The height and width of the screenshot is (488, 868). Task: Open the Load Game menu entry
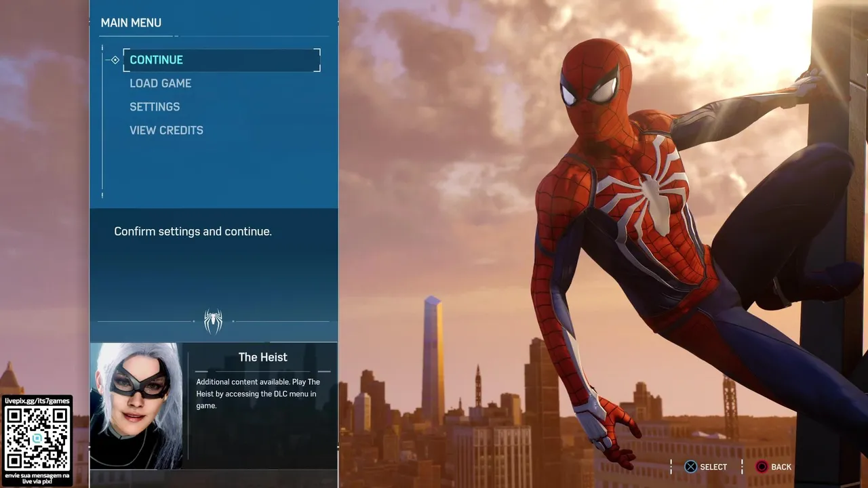160,83
